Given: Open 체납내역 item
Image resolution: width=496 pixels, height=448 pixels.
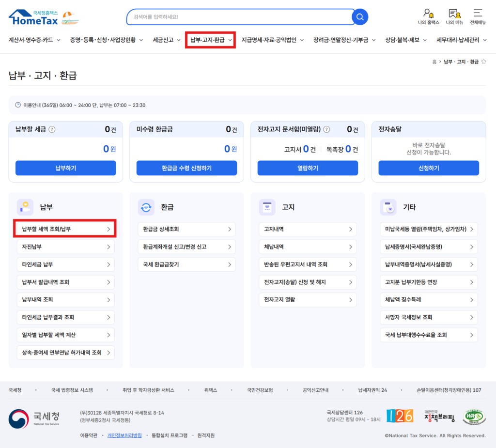Looking at the screenshot, I should pyautogui.click(x=308, y=247).
